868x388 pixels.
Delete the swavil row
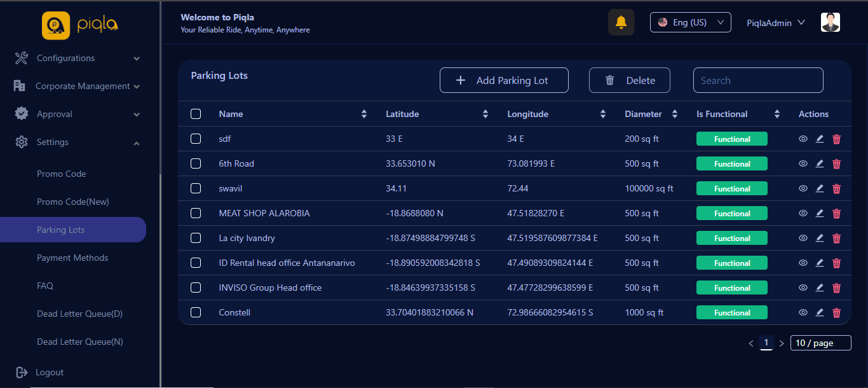tap(836, 188)
